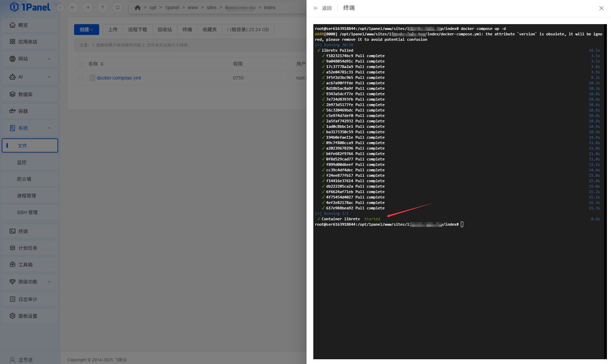Click 终端 button in file toolbar

(x=187, y=30)
